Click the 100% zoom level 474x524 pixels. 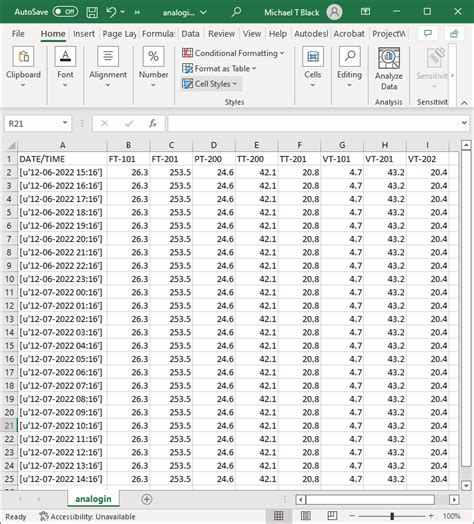[452, 516]
